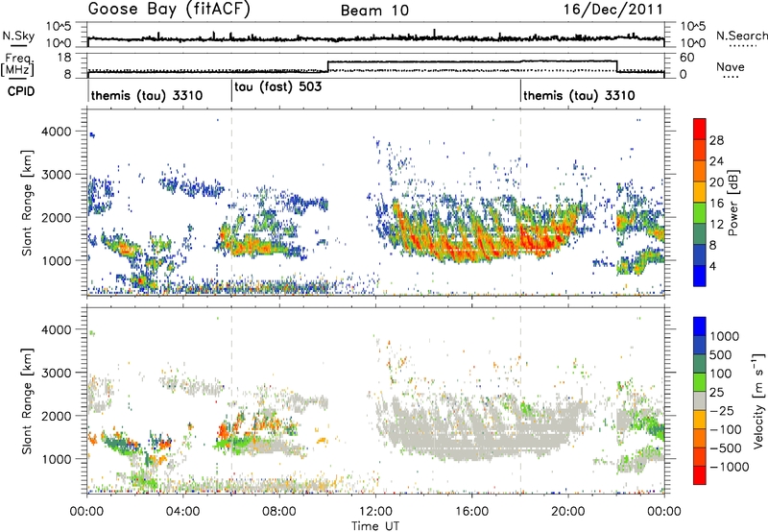
Task: Click the 'Velocity [m s-1]' colorbar title
Action: coord(758,400)
